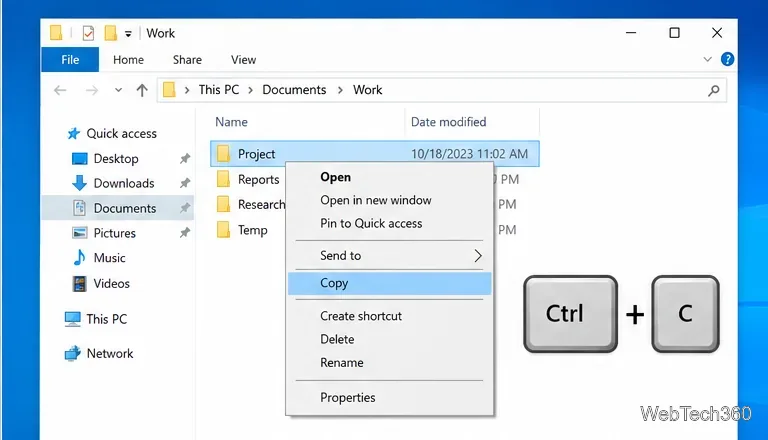The image size is (768, 440).
Task: Click the search magnifier icon
Action: coord(714,90)
